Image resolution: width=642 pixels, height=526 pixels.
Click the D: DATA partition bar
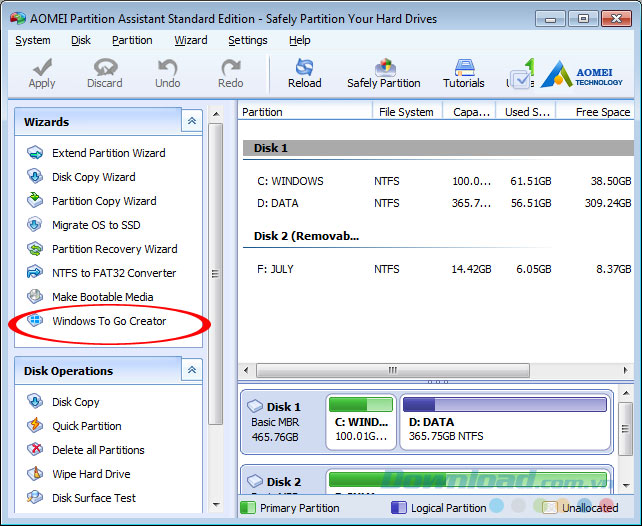tap(505, 424)
